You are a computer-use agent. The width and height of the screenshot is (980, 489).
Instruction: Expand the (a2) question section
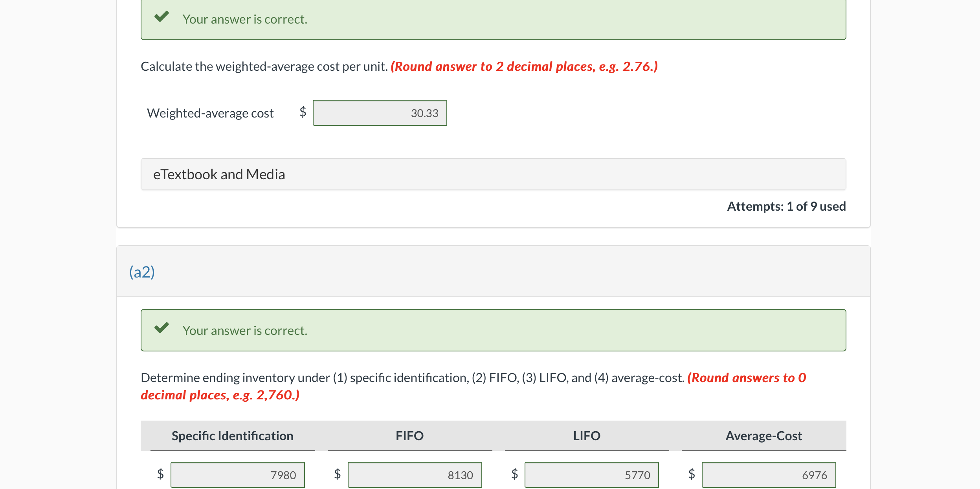point(143,272)
